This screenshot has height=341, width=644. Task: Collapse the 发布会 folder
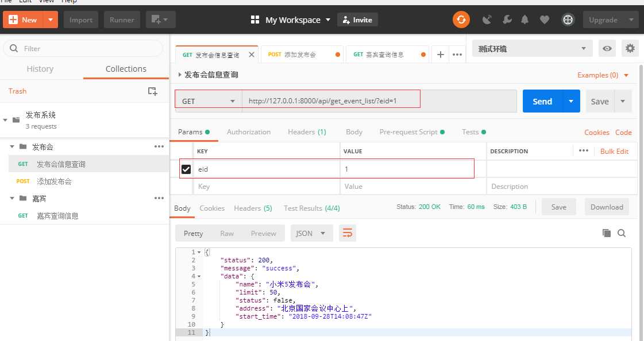pyautogui.click(x=12, y=146)
